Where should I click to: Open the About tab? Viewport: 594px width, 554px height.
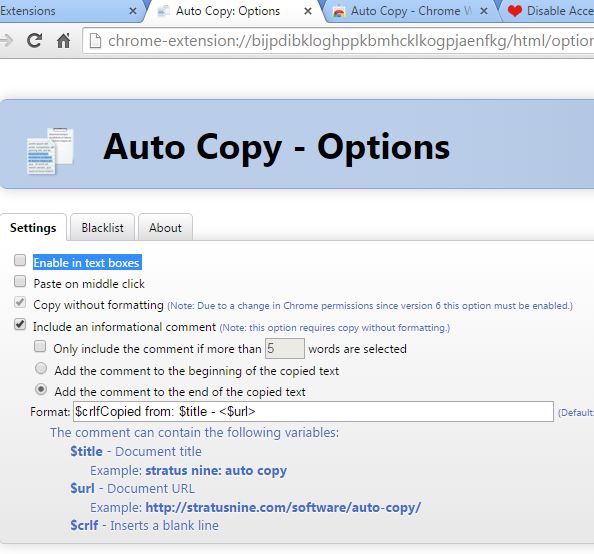coord(165,227)
